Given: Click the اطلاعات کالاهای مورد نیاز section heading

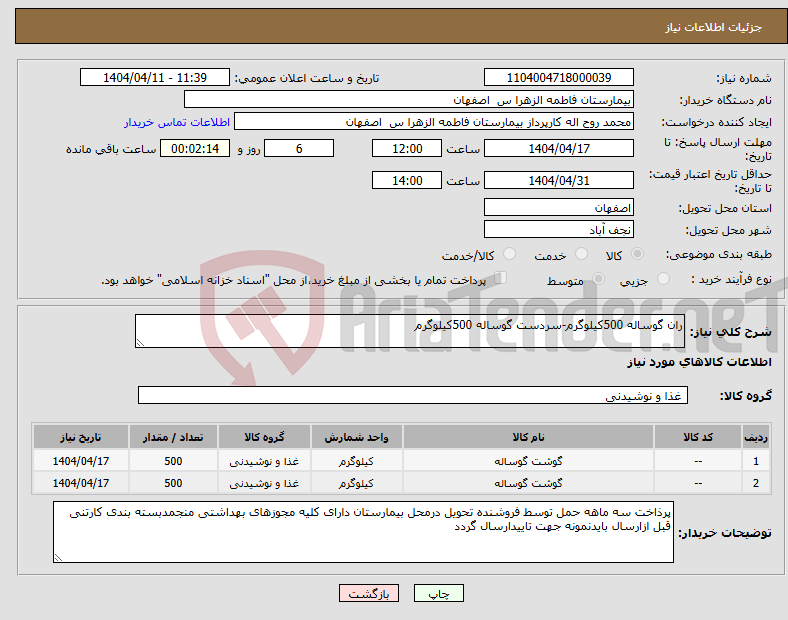Looking at the screenshot, I should [x=699, y=362].
